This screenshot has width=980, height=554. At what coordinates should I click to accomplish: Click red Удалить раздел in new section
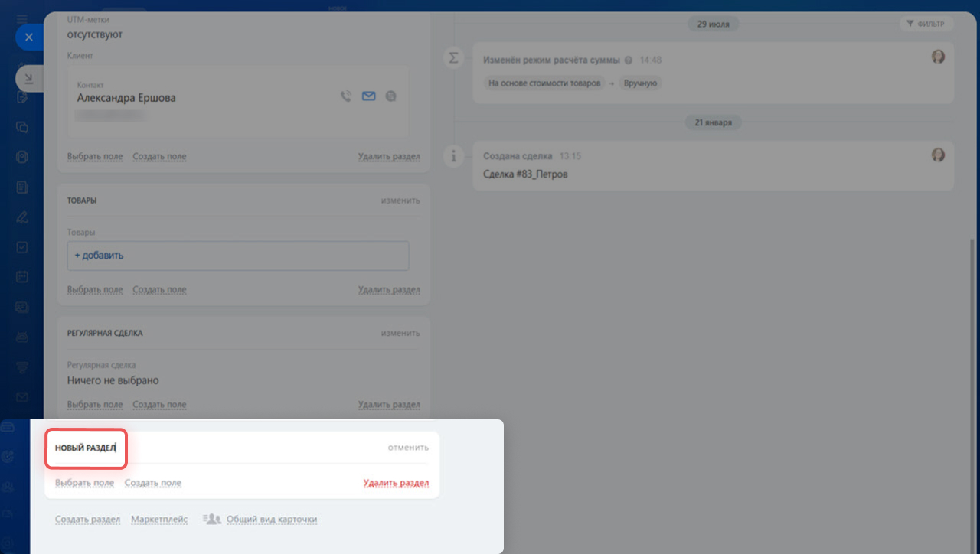396,483
